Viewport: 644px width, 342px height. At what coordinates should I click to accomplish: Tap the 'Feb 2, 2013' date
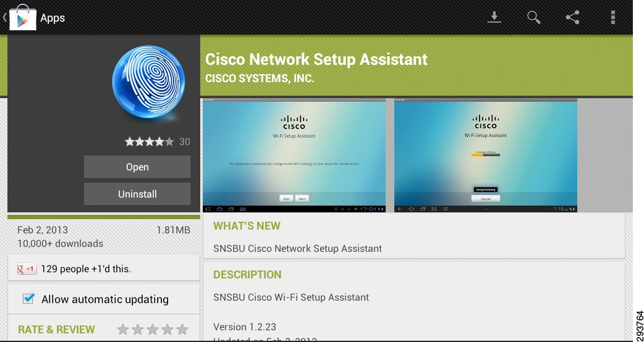pyautogui.click(x=43, y=230)
